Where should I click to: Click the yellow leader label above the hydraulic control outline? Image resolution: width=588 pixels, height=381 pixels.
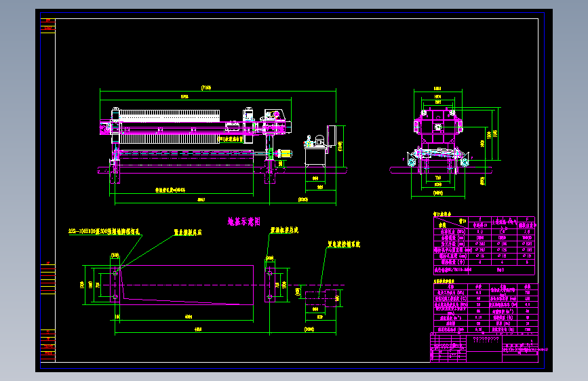343,244
